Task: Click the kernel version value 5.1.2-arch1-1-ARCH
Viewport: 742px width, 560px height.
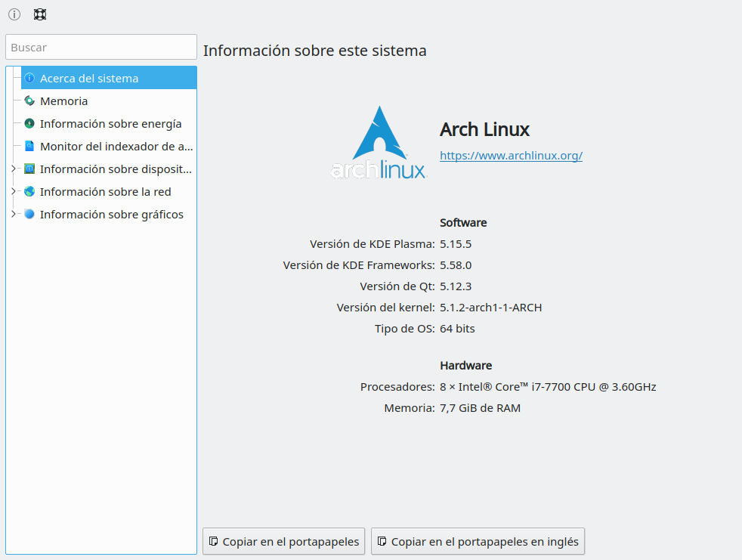Action: point(490,308)
